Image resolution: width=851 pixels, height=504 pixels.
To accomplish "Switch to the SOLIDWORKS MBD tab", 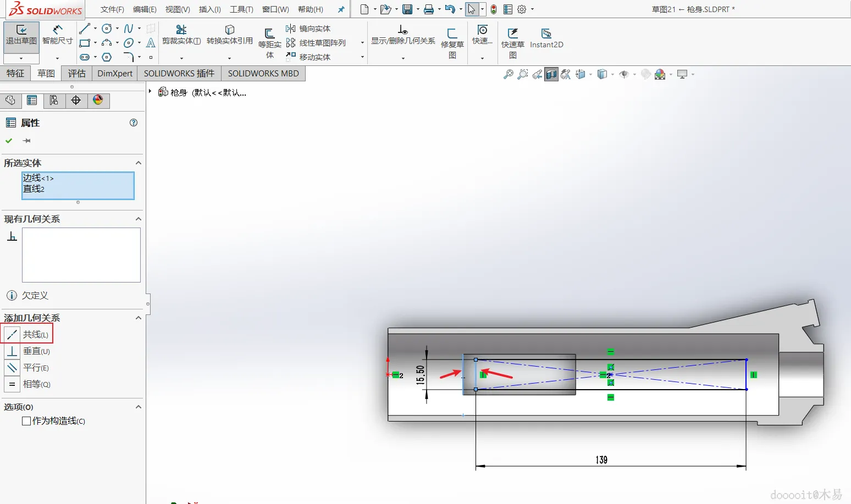I will pos(263,74).
